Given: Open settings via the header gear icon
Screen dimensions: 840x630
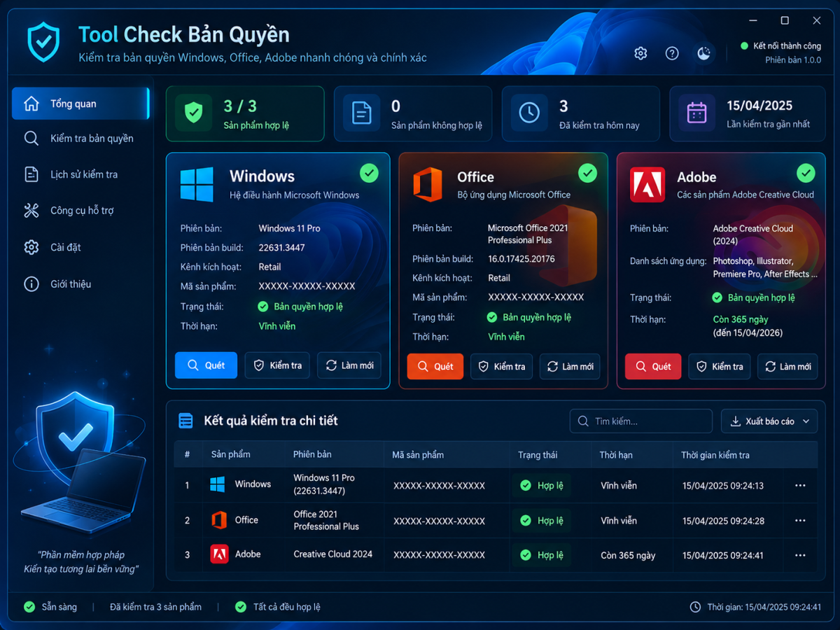Looking at the screenshot, I should click(x=640, y=53).
